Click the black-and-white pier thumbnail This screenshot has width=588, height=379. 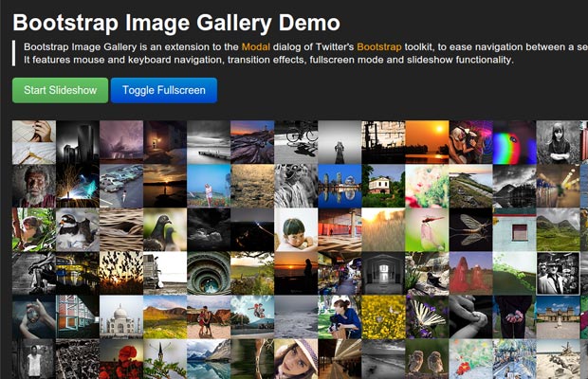209,142
